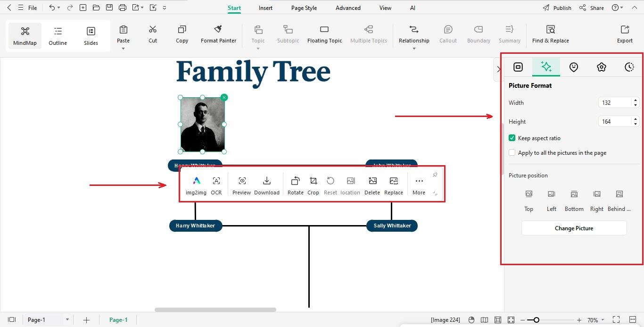
Task: Expand More options in floating toolbar
Action: [x=419, y=185]
